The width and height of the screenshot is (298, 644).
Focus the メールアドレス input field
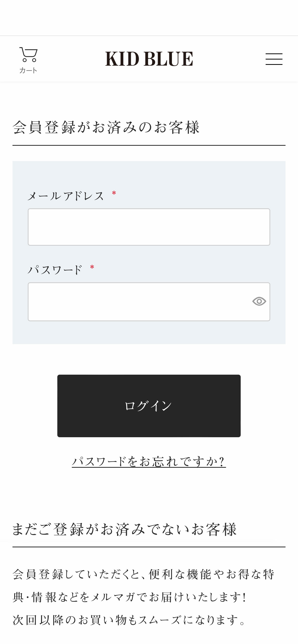pyautogui.click(x=149, y=227)
